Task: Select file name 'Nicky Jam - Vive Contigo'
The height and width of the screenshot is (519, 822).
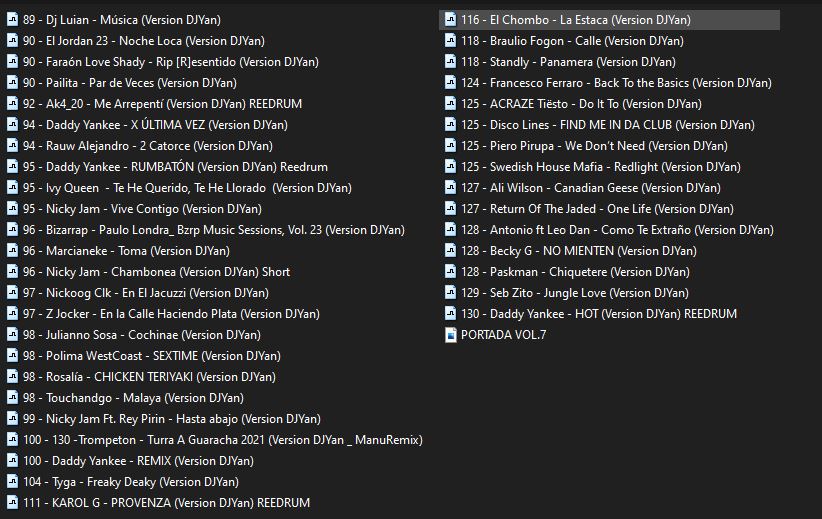Action: click(x=142, y=209)
